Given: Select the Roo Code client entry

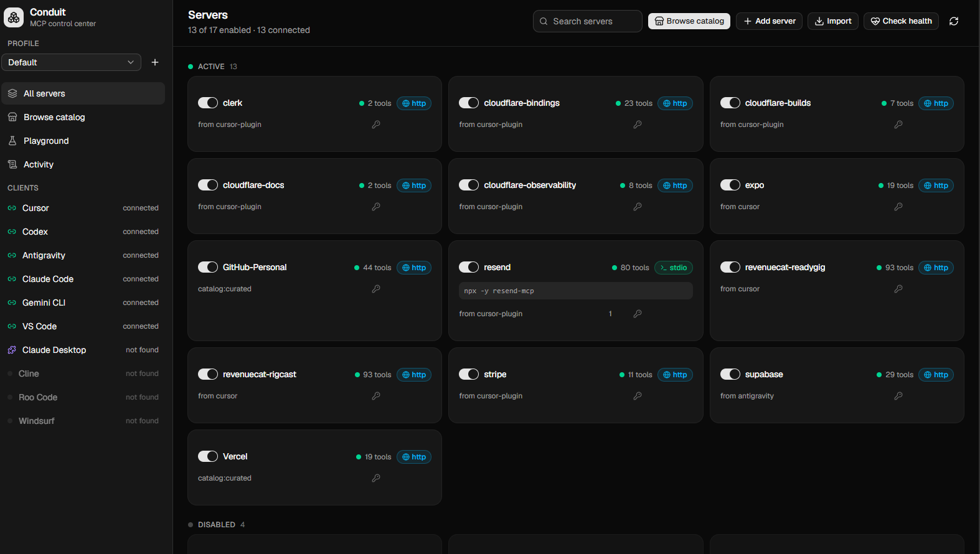Looking at the screenshot, I should pyautogui.click(x=83, y=397).
